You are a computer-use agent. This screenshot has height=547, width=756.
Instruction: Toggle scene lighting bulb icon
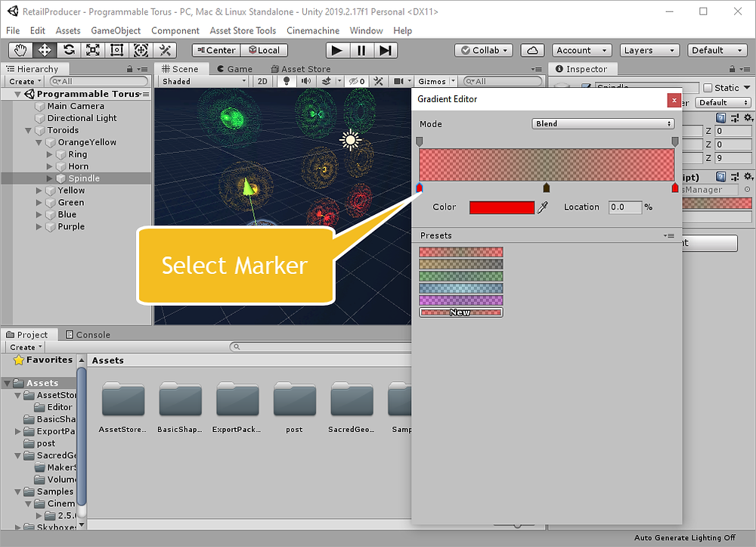tap(287, 81)
